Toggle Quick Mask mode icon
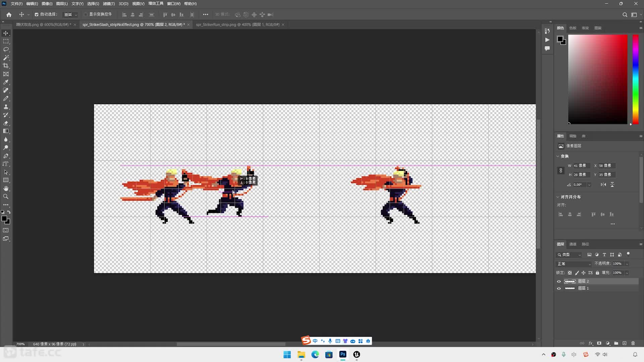 (6, 230)
